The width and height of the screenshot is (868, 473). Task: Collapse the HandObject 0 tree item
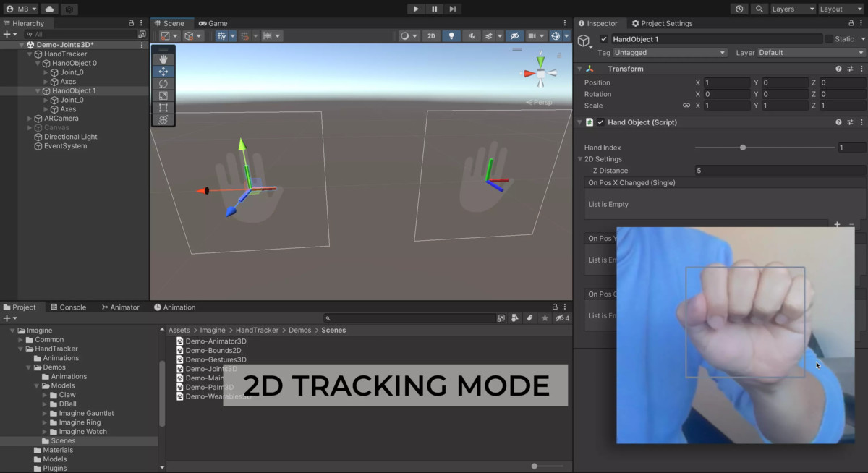coord(38,64)
